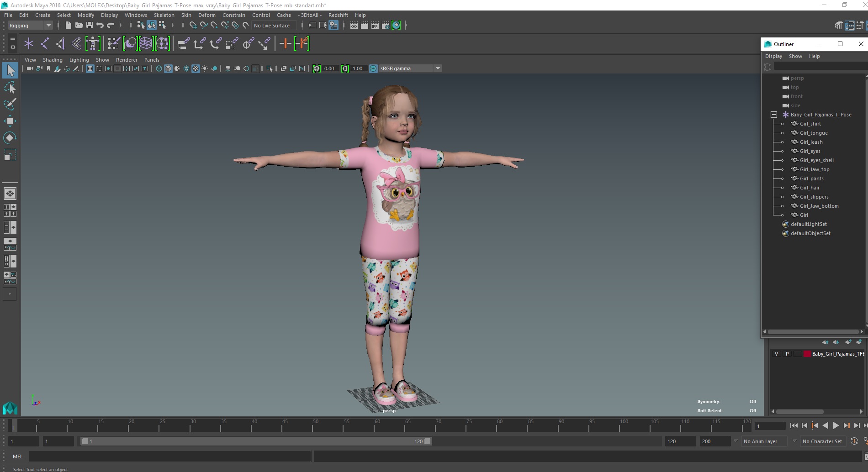This screenshot has width=868, height=472.
Task: Open the shelf tab selector gear
Action: tap(13, 47)
